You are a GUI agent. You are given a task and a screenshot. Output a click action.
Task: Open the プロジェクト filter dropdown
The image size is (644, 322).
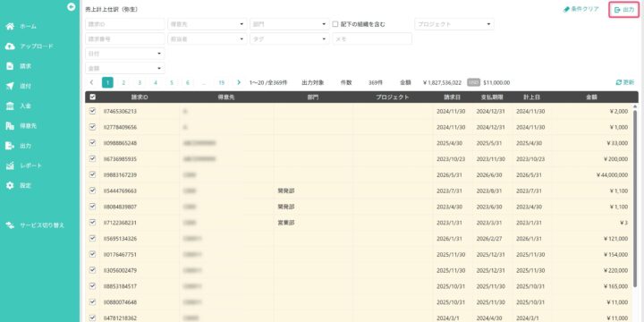454,24
